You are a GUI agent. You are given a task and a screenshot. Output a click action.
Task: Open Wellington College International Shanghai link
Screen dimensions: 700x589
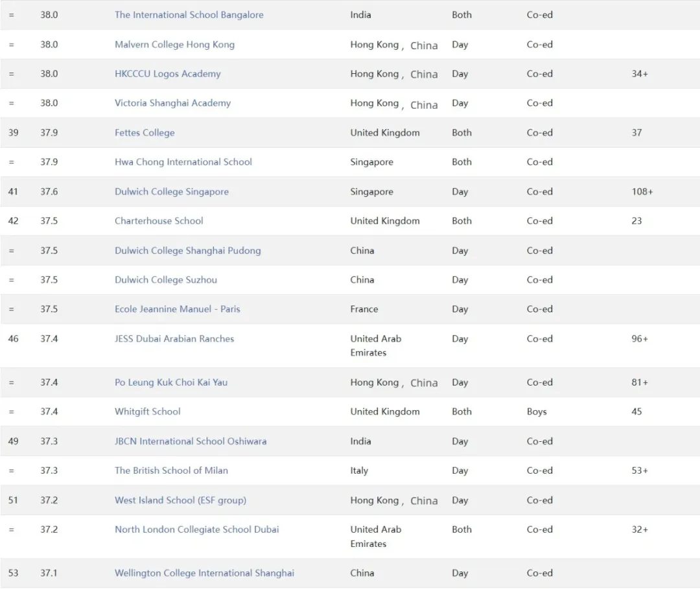(204, 573)
